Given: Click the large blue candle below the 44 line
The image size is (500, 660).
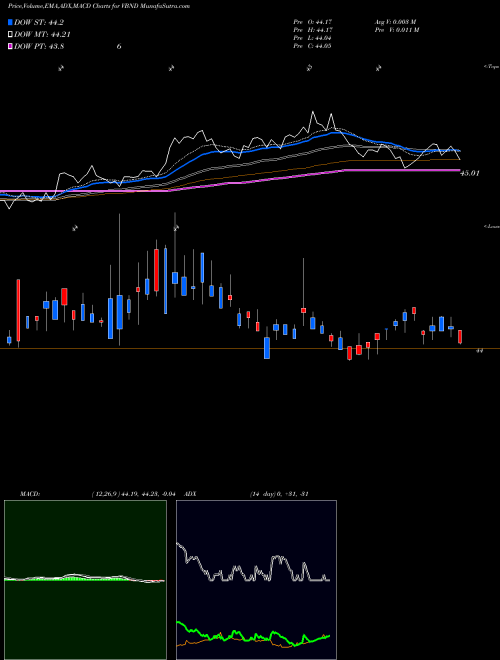Looking at the screenshot, I should pyautogui.click(x=267, y=348).
